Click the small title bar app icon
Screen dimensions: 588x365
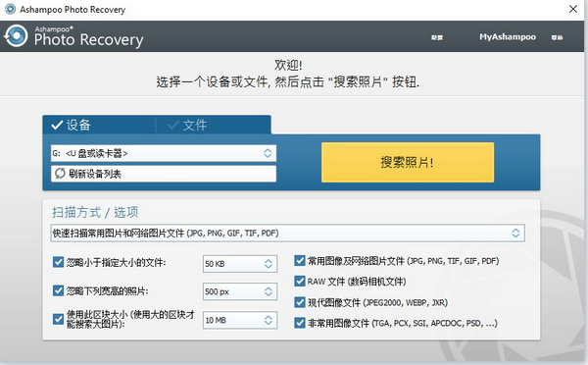point(10,9)
